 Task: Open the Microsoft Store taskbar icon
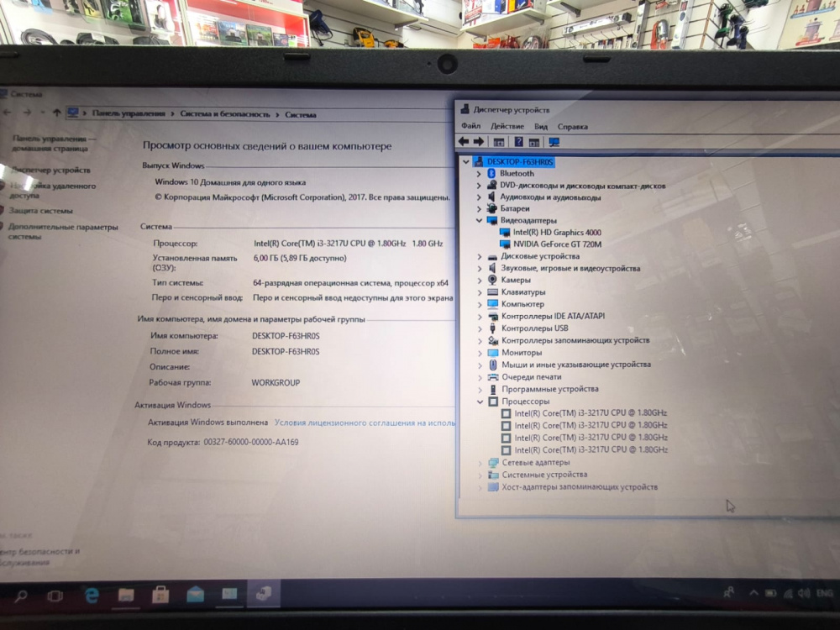[160, 595]
